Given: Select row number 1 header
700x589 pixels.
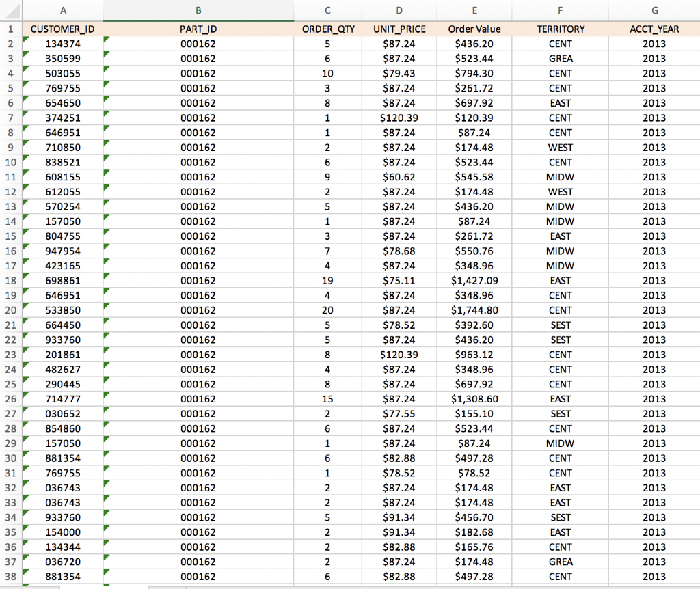Looking at the screenshot, I should coord(10,29).
